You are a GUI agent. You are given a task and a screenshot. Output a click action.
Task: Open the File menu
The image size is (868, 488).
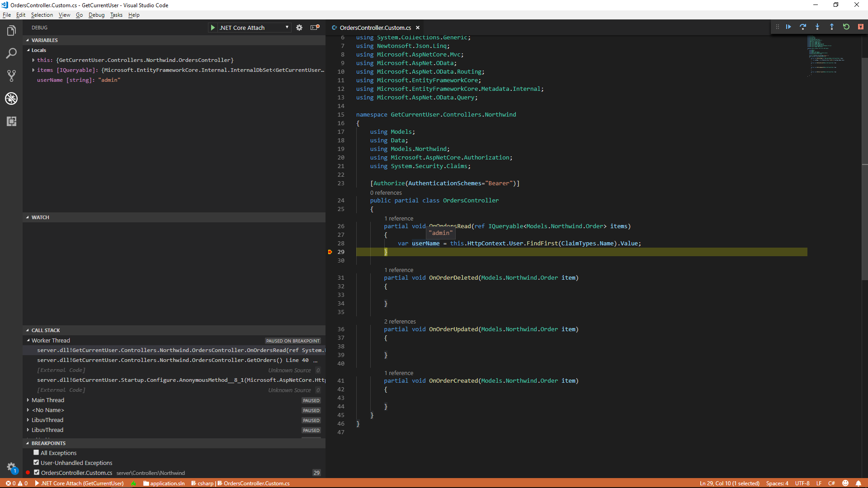7,15
